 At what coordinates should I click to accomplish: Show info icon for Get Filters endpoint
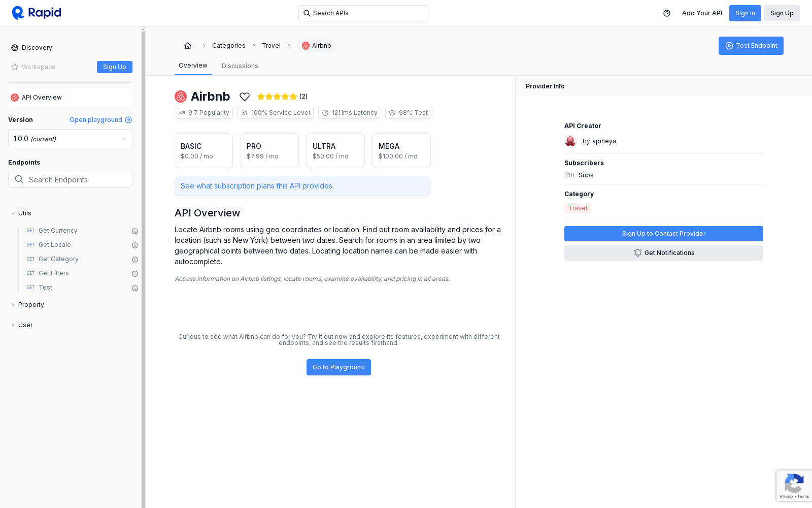(x=135, y=274)
